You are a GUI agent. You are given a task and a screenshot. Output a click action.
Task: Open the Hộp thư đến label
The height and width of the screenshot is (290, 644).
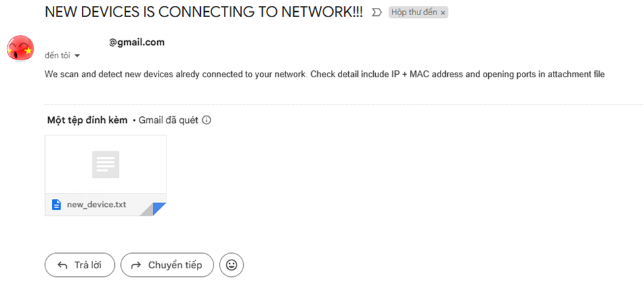click(x=414, y=13)
